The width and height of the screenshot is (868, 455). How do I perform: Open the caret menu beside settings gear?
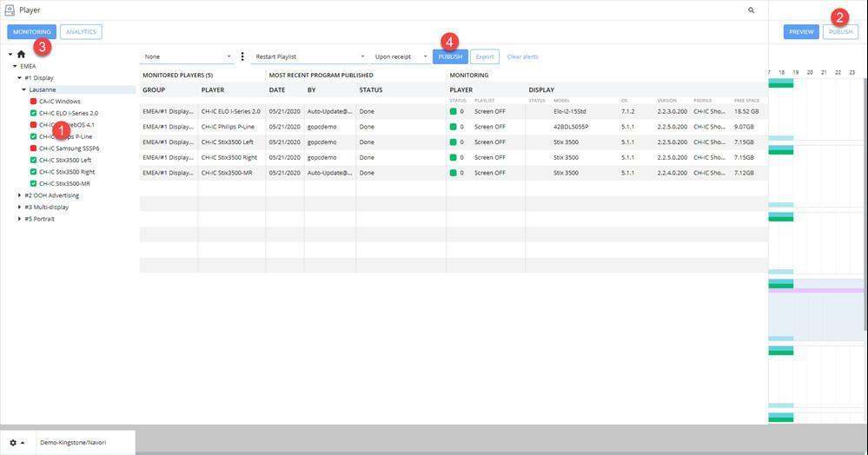click(x=23, y=443)
